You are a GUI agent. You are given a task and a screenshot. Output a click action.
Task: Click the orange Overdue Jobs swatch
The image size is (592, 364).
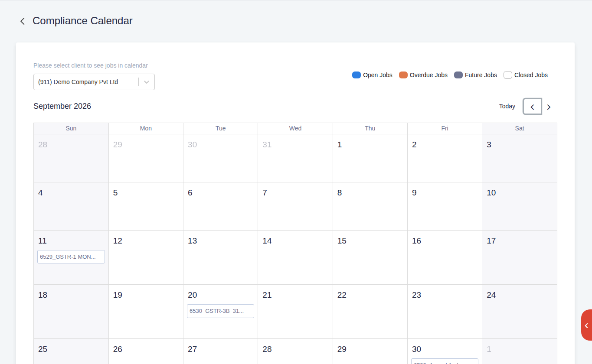pyautogui.click(x=403, y=75)
